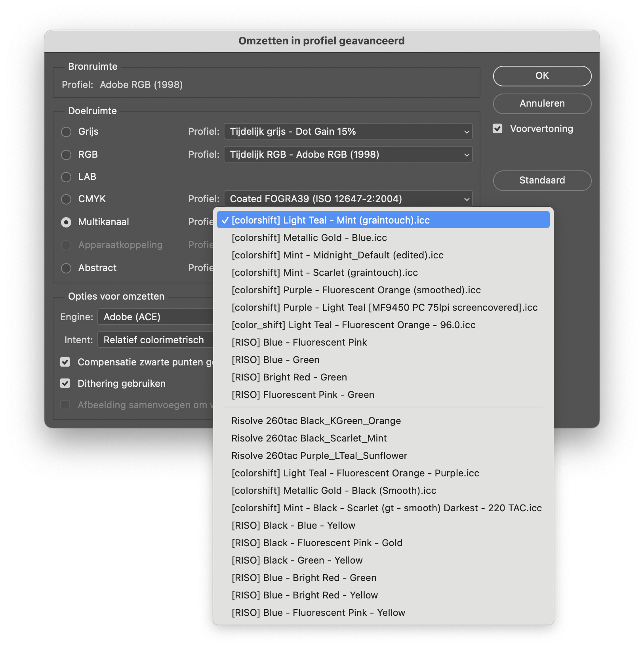Screen dimensions: 644x646
Task: Open the Coated FOGRA39 CMYK dropdown
Action: pyautogui.click(x=348, y=199)
